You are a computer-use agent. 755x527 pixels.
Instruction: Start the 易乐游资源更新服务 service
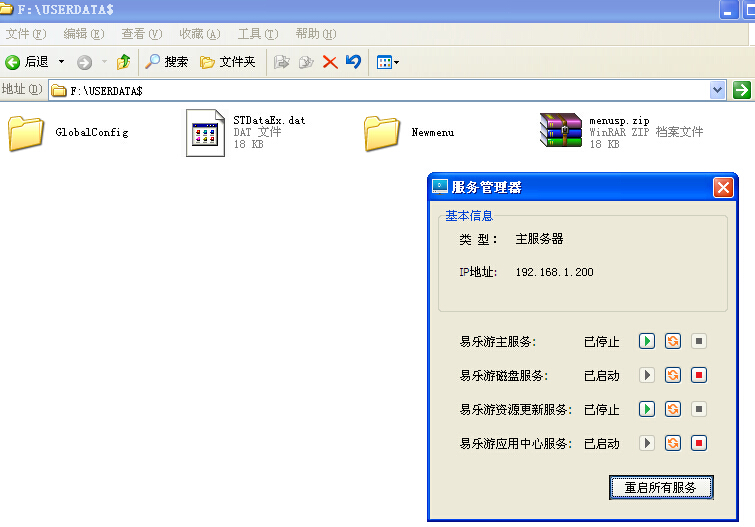(647, 409)
